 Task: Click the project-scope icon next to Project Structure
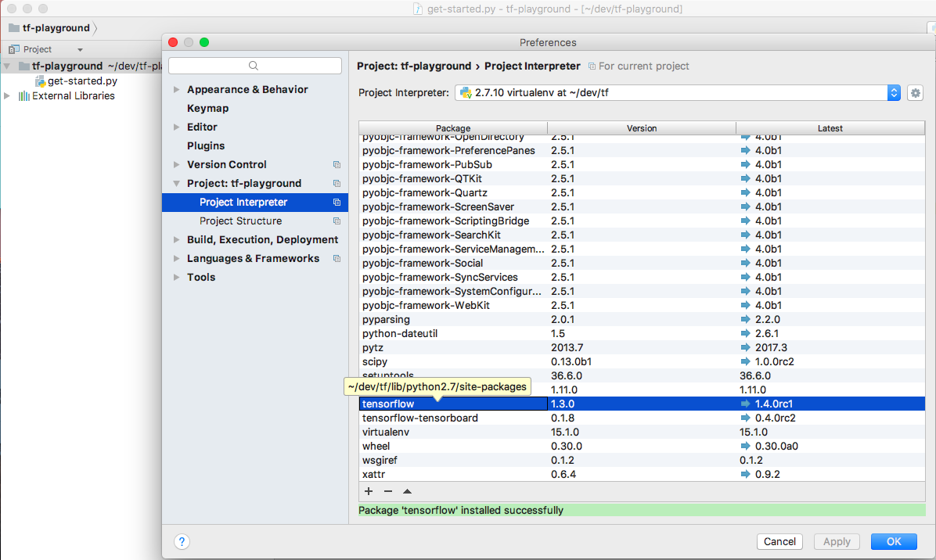point(337,221)
